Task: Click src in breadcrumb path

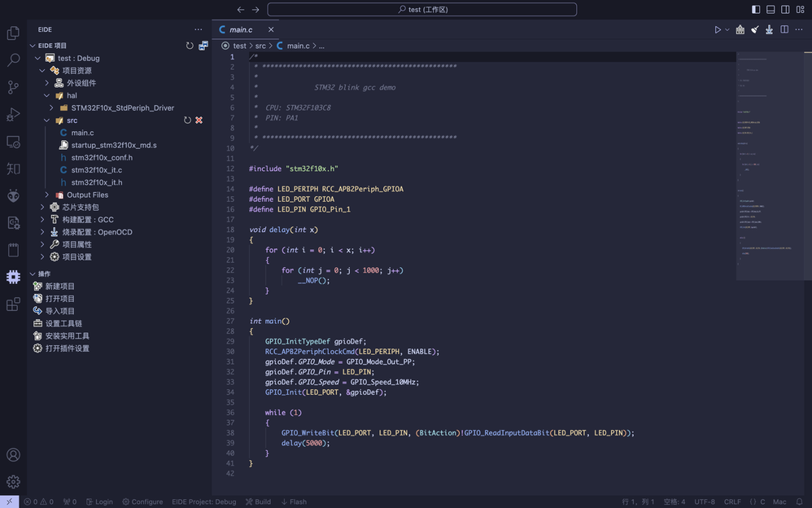Action: tap(260, 46)
